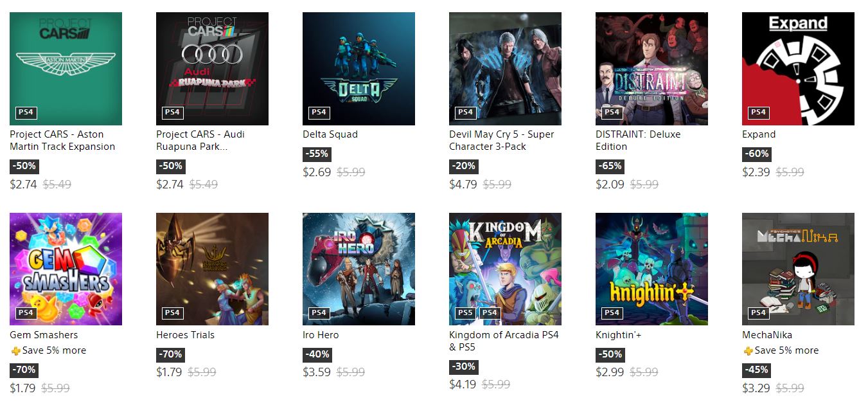Open the MechaNika cover artwork
The width and height of the screenshot is (868, 416).
(x=798, y=269)
